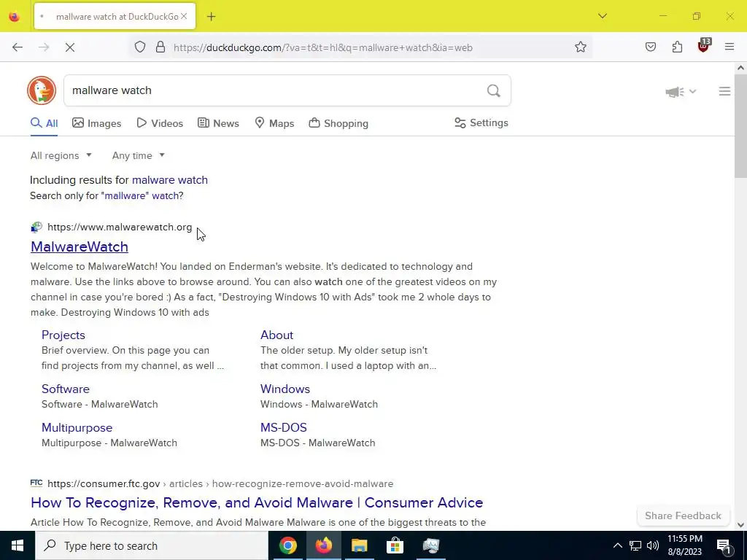
Task: Open search Settings
Action: pyautogui.click(x=481, y=122)
